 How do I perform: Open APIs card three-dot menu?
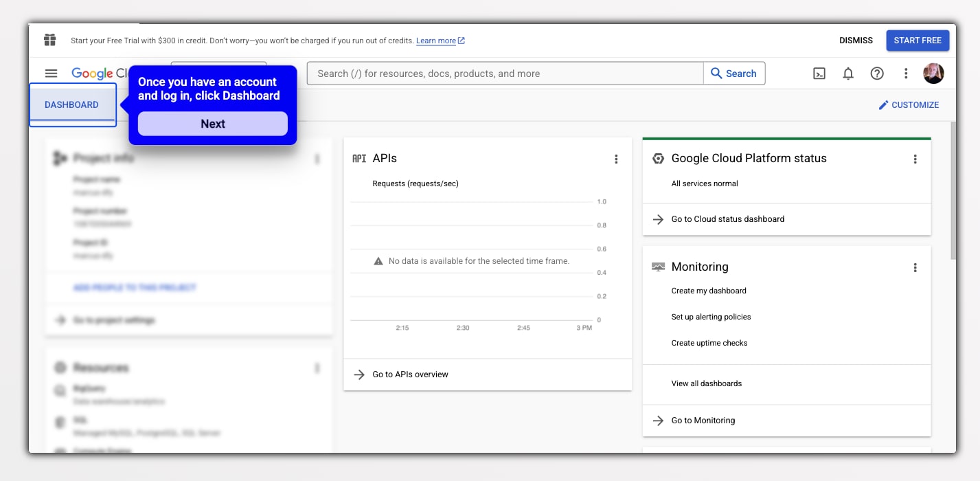tap(616, 159)
